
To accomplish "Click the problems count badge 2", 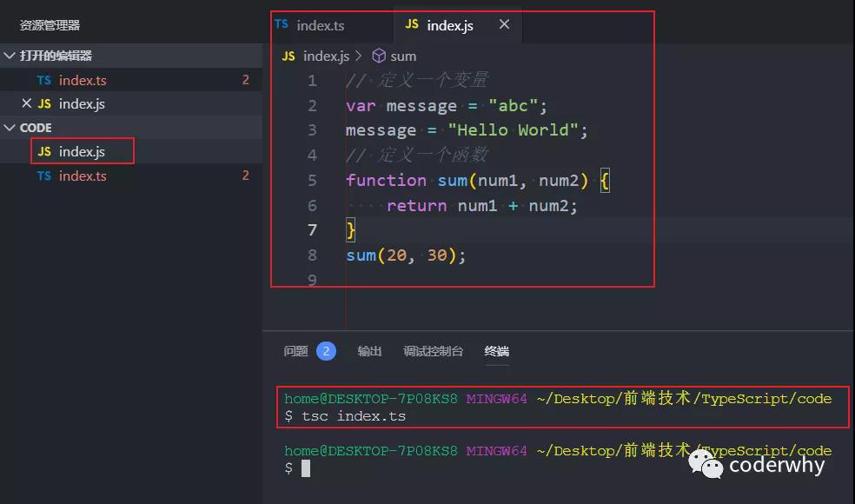I will (326, 351).
